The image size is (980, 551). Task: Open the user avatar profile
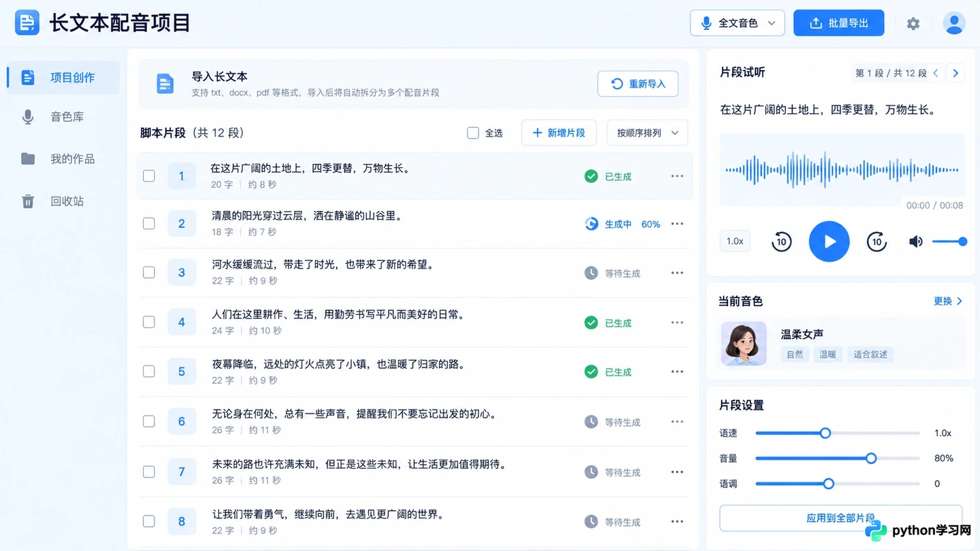[954, 23]
